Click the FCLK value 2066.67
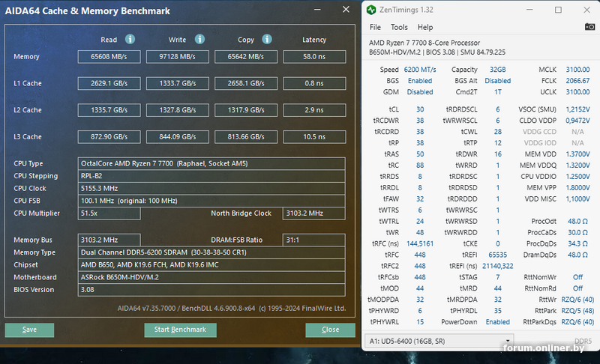Viewport: 600px width, 364px height. pyautogui.click(x=577, y=81)
